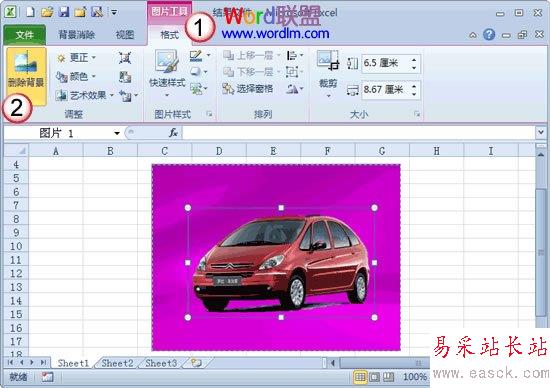Click the horizontal scrollbar left arrow
Screen dimensions: 550x388
333,363
